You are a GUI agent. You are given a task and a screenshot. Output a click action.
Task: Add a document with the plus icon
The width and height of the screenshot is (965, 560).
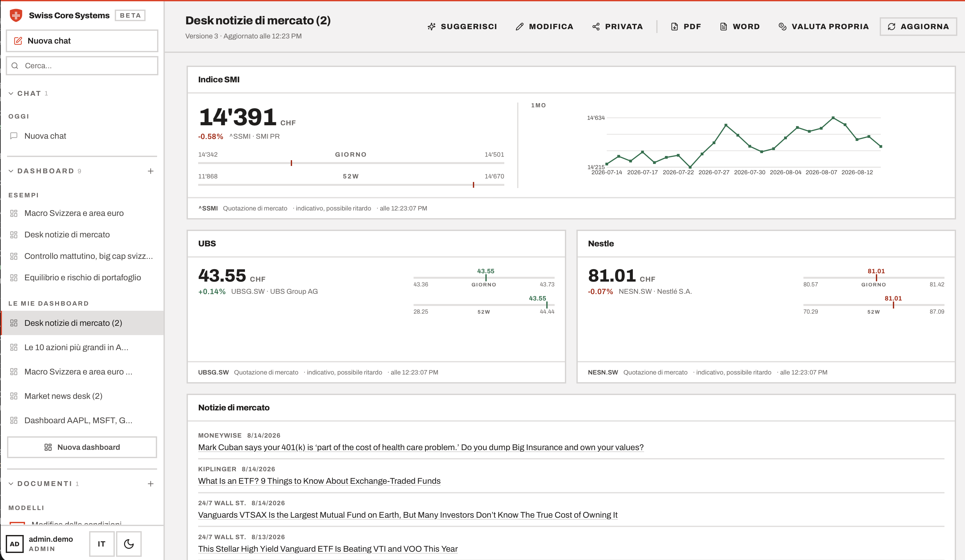[x=150, y=484]
